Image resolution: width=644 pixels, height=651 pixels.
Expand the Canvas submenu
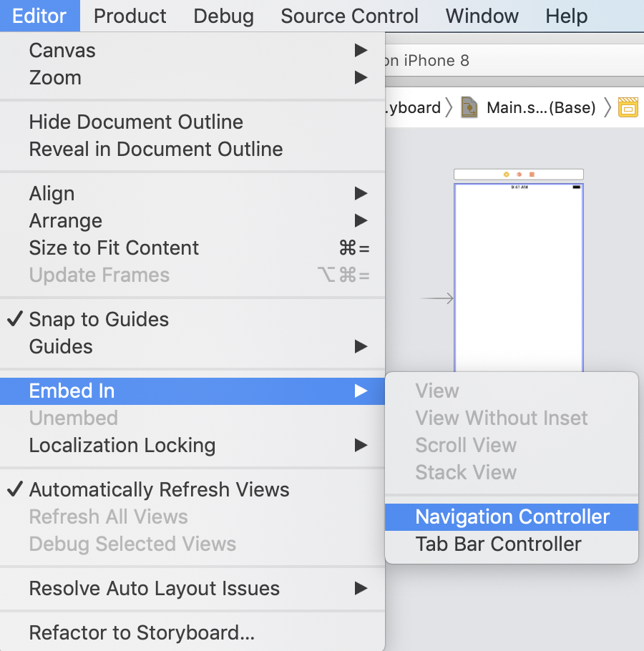[192, 50]
